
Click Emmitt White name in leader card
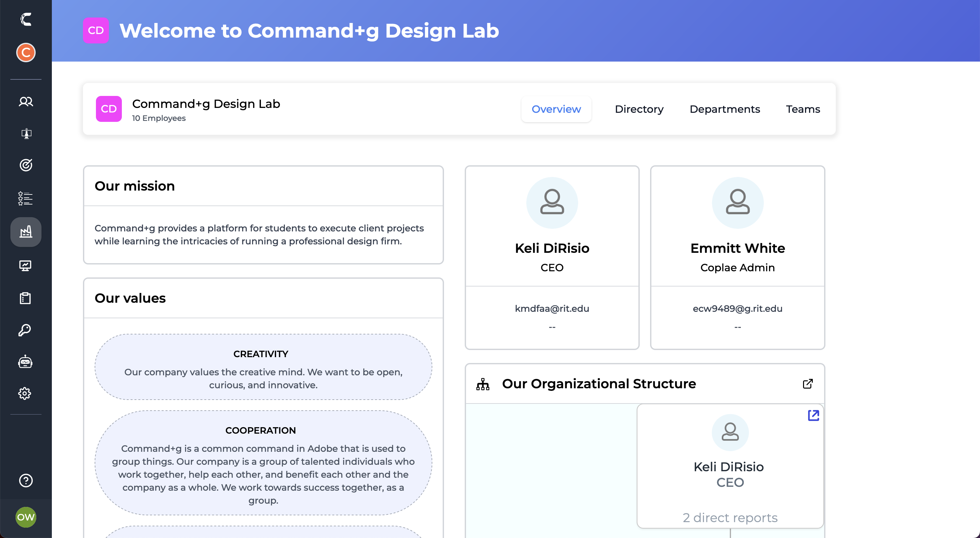point(737,248)
